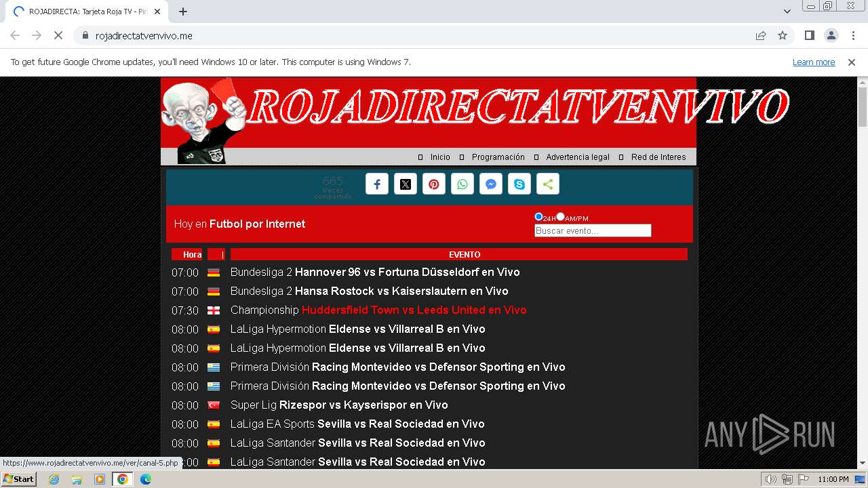This screenshot has height=488, width=868.
Task: Click the Turkey flag in Super Lig row
Action: [x=214, y=405]
